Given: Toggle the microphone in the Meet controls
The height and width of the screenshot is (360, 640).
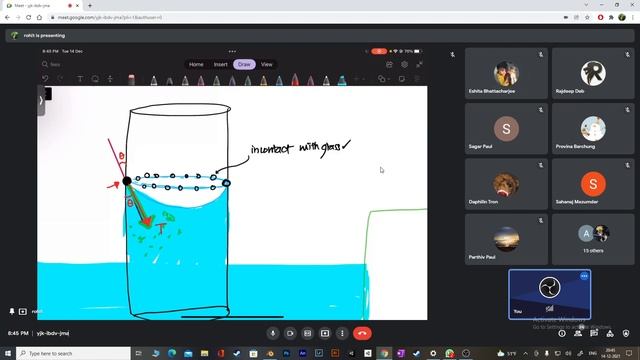Looking at the screenshot, I should 273,333.
